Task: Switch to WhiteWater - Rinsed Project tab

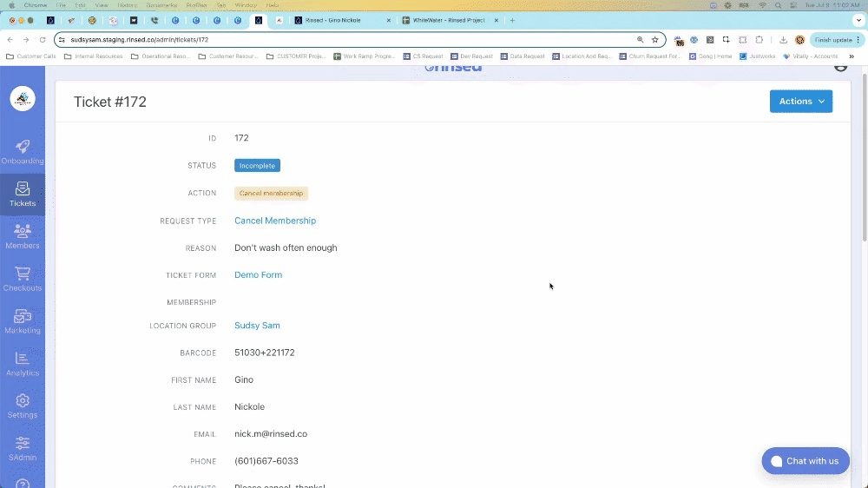Action: pos(450,21)
